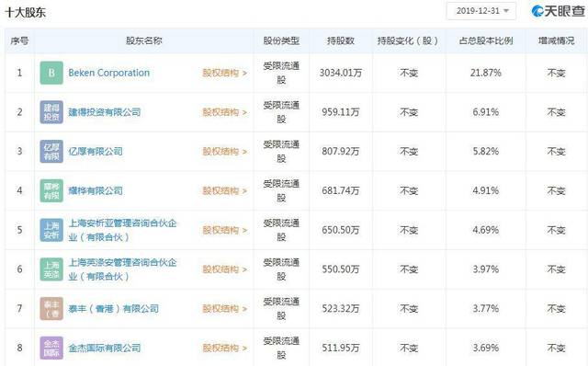Image resolution: width=588 pixels, height=366 pixels.
Task: Click the 上海安析 company logo icon
Action: [x=51, y=230]
